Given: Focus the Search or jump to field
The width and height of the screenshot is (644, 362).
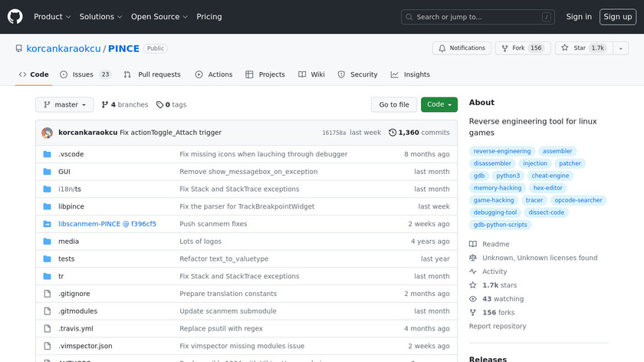Looking at the screenshot, I should 478,17.
